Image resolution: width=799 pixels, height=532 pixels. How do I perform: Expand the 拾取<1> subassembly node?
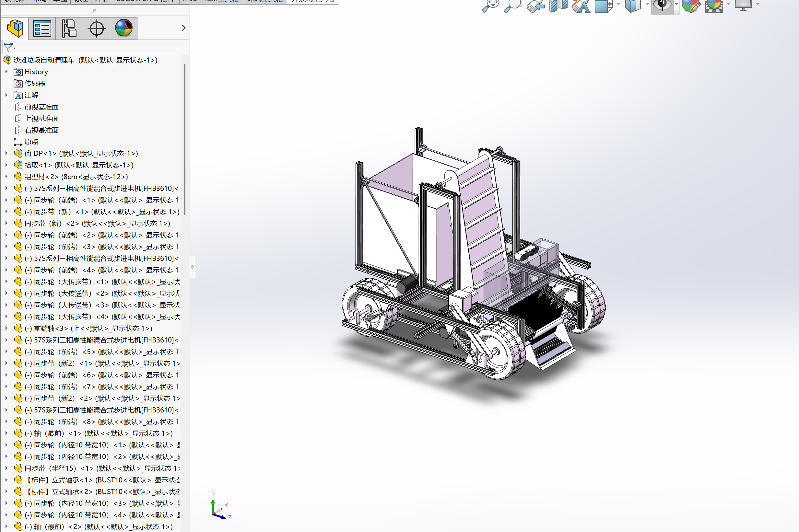point(6,165)
